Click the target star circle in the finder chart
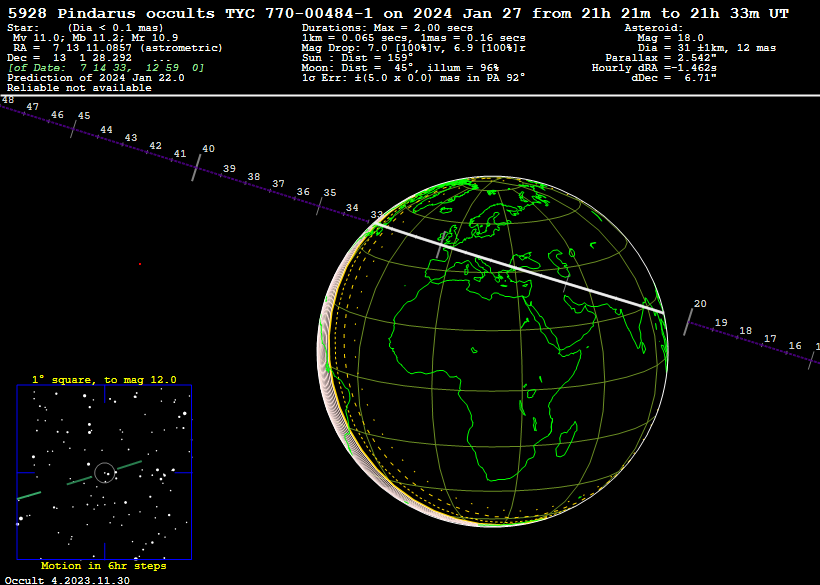The height and width of the screenshot is (585, 820). 105,473
